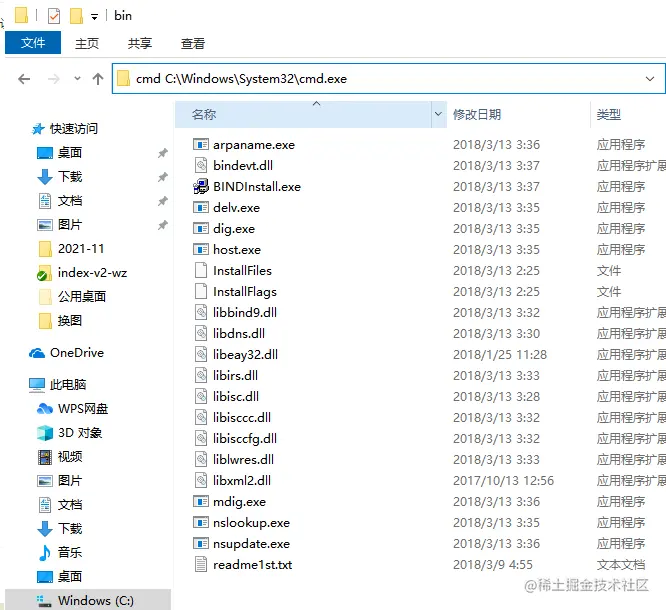Click the 2017/10/13 12:56 date cell
The height and width of the screenshot is (610, 666).
[x=503, y=480]
